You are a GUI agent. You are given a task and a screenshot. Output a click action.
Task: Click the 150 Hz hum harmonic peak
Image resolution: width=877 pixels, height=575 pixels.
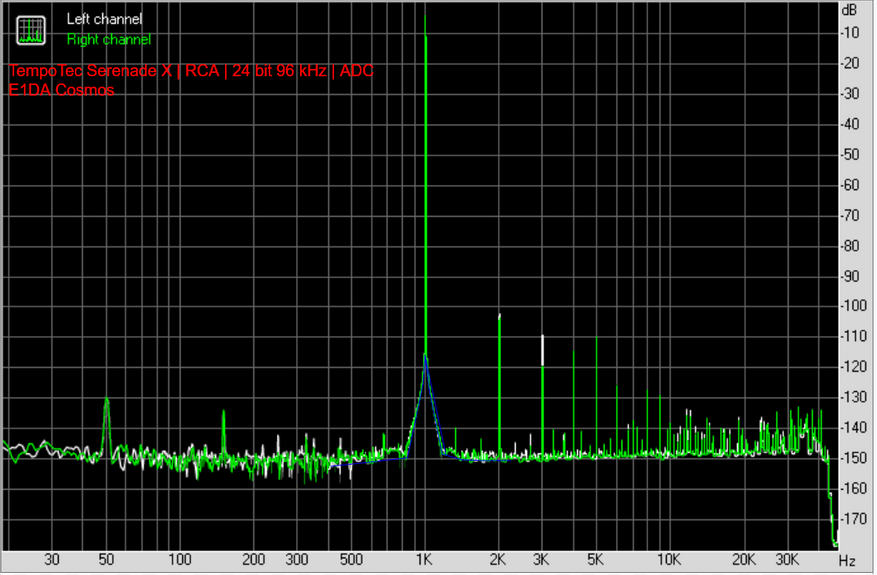click(224, 433)
